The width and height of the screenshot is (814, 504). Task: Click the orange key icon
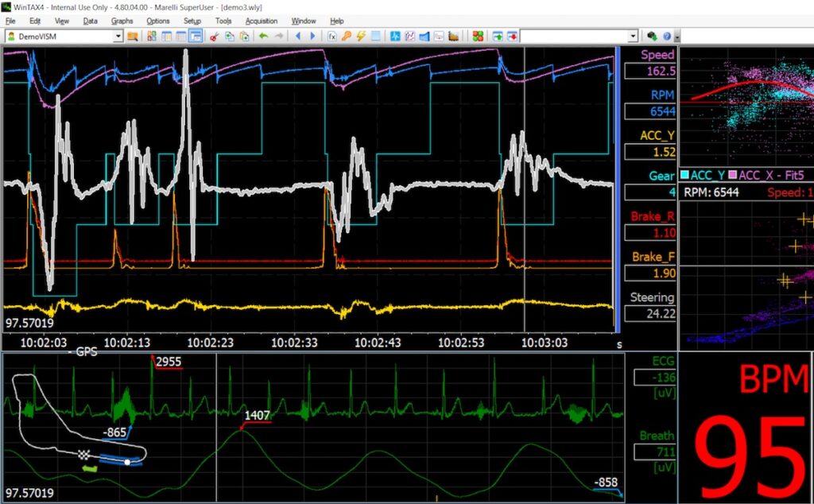point(347,37)
